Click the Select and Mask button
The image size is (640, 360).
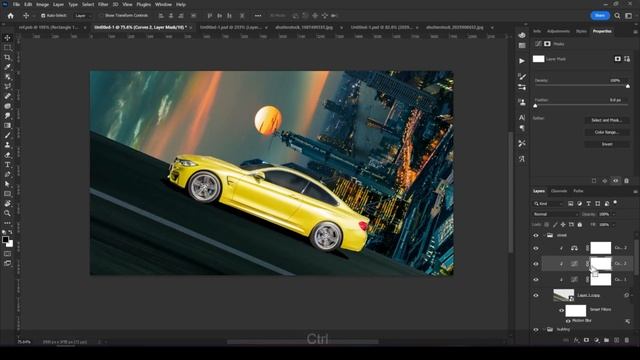pos(607,120)
